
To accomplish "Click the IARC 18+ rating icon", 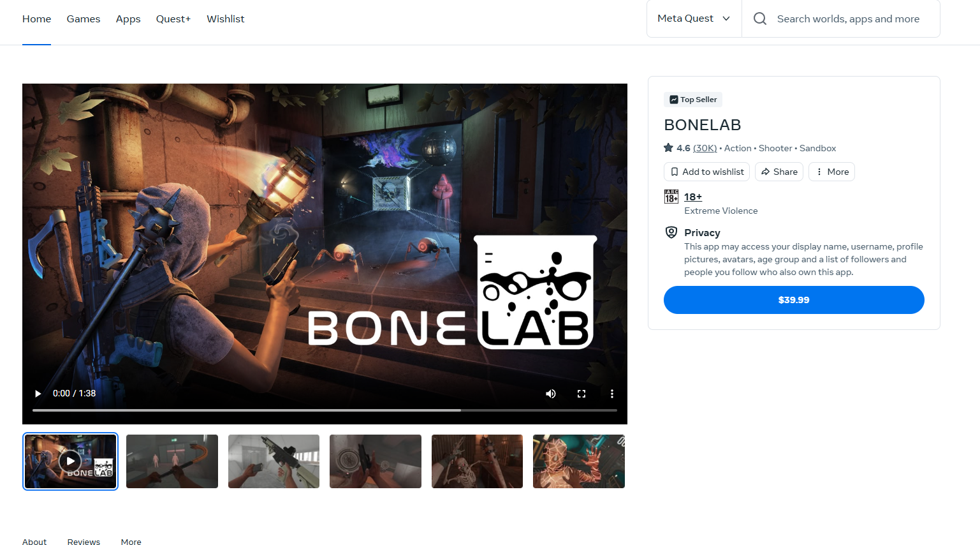I will coord(671,197).
